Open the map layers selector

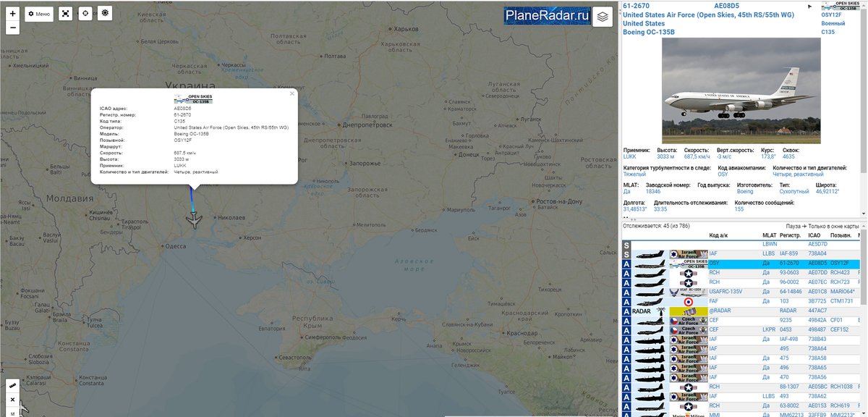[x=602, y=18]
